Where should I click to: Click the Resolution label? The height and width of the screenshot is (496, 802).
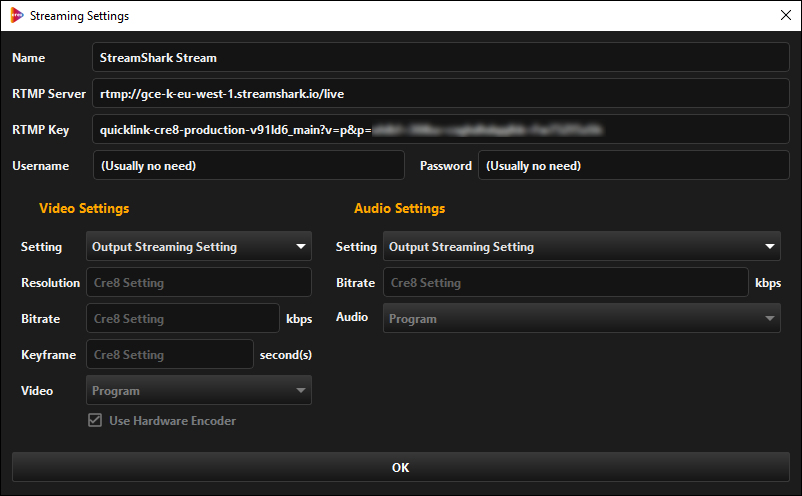pyautogui.click(x=51, y=283)
